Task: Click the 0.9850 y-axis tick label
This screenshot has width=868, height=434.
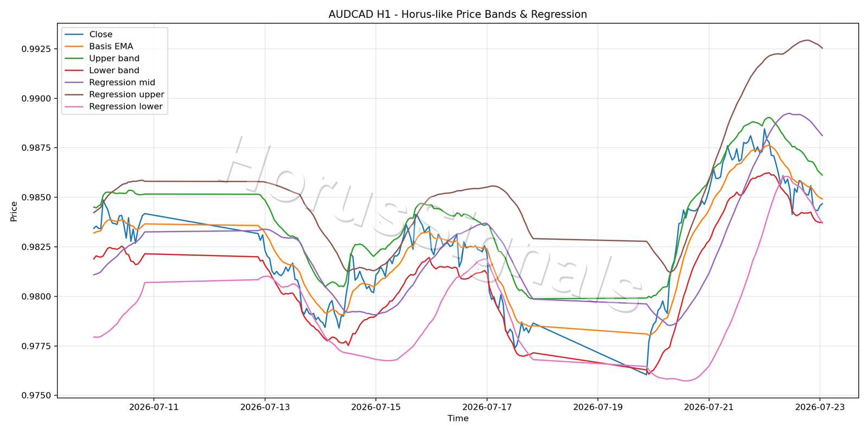Action: tap(36, 197)
